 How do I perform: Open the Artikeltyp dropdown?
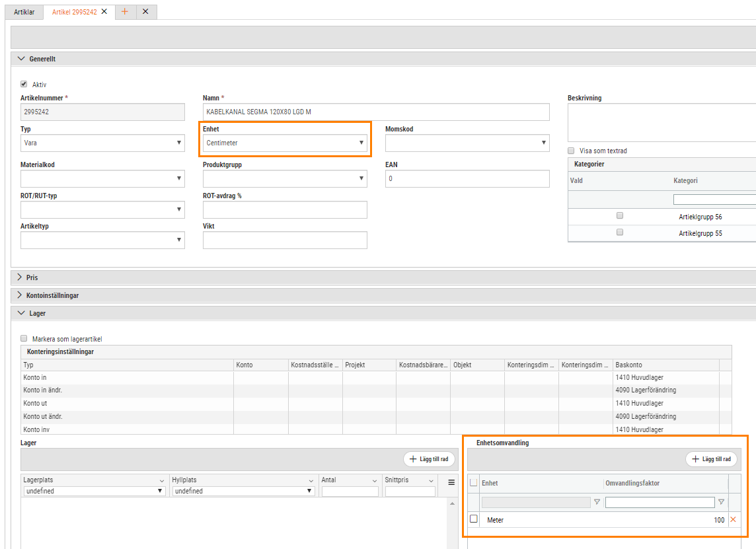click(102, 240)
